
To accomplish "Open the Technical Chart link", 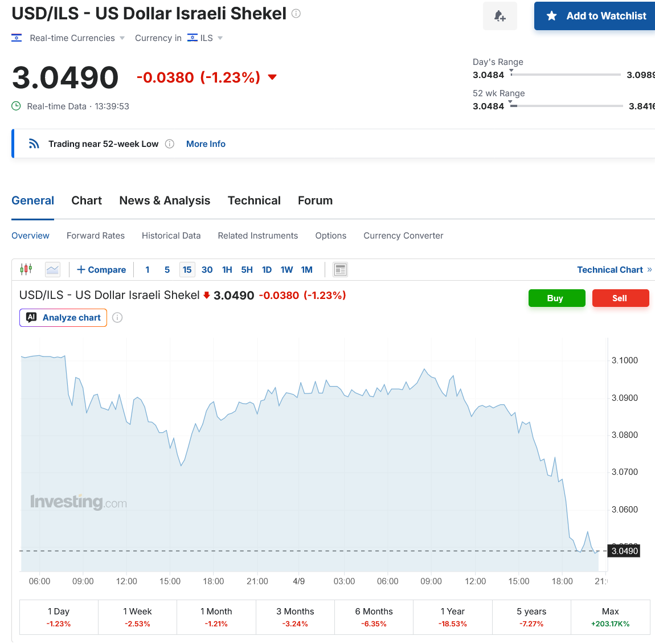I will [614, 270].
